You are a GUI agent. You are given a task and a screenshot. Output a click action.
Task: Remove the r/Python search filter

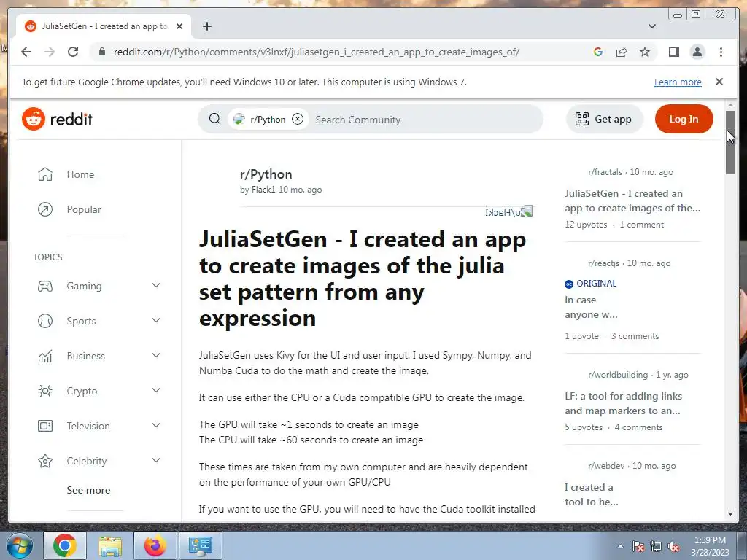(298, 119)
